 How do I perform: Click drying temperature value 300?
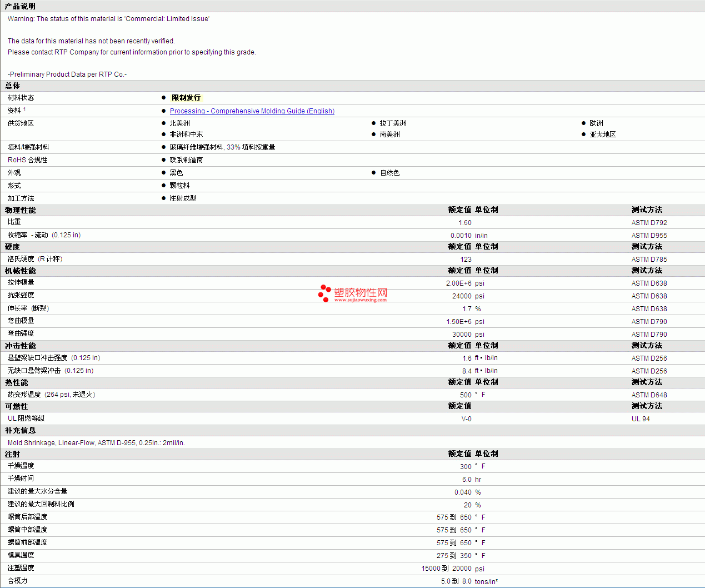coord(466,467)
